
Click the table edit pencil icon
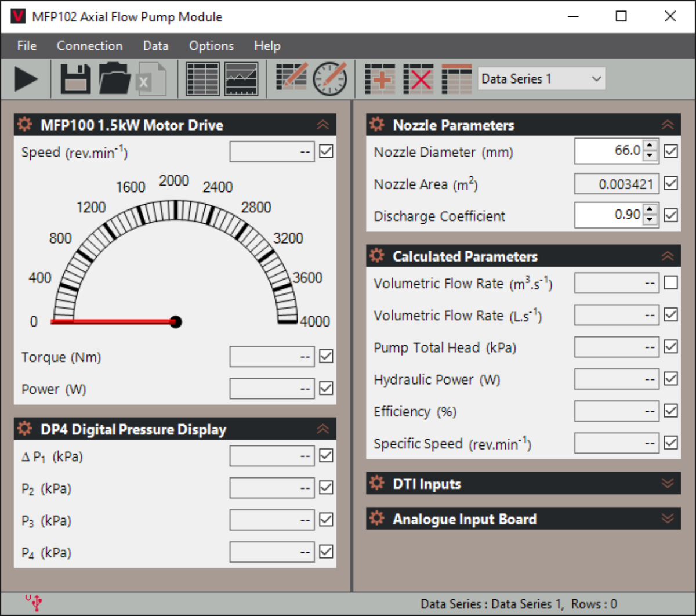pos(292,78)
